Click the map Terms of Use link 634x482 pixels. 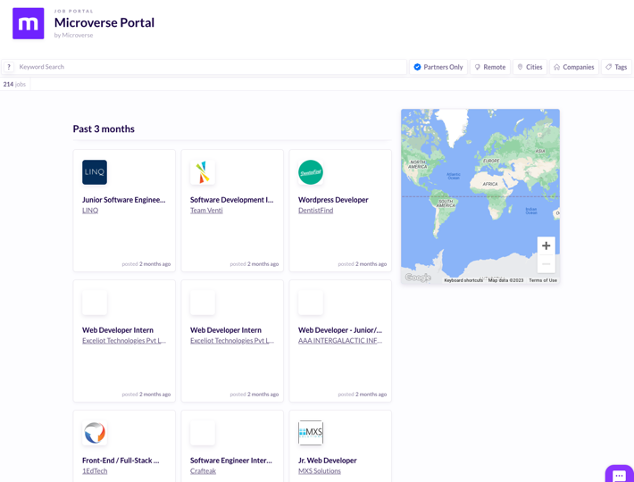click(543, 280)
